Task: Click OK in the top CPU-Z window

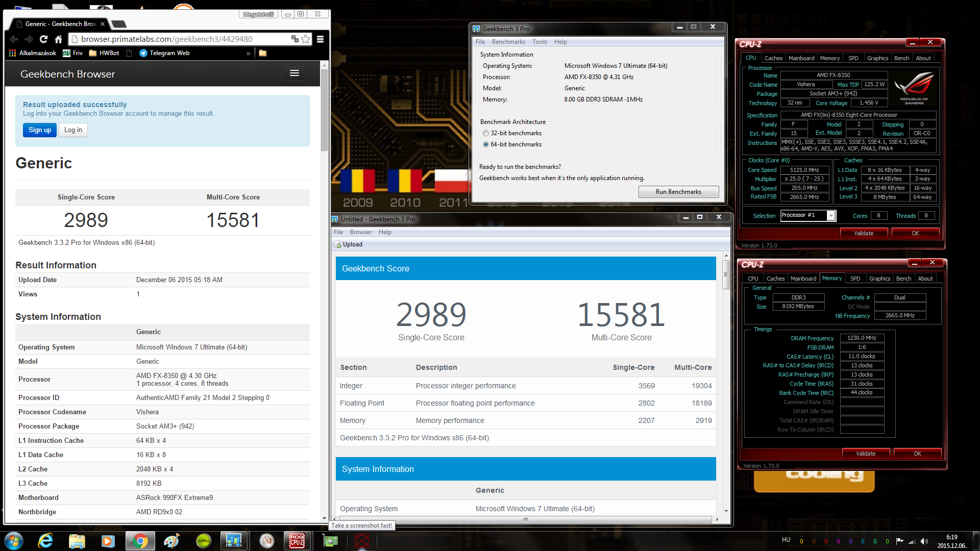Action: [x=915, y=233]
